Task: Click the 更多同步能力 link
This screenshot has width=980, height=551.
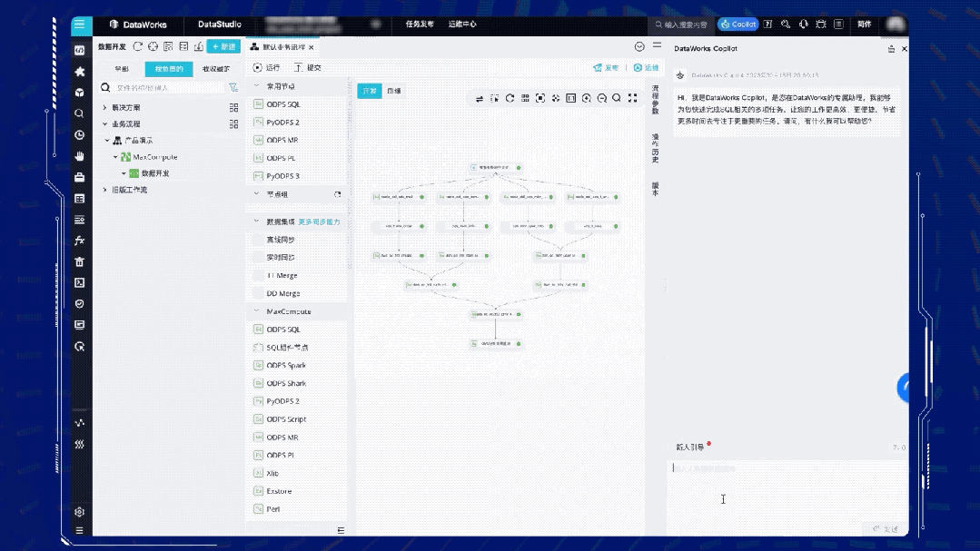Action: pos(319,221)
